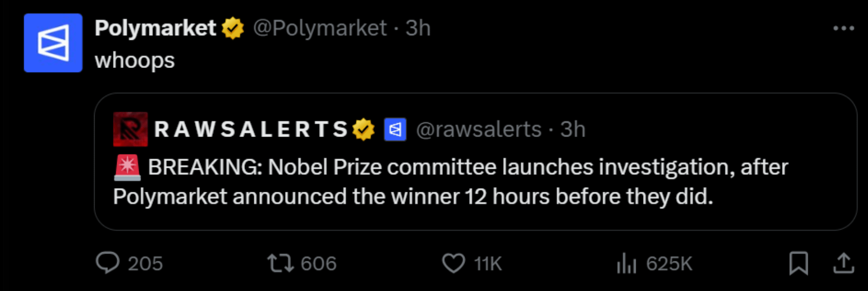Repost using the retweet arrows icon
The width and height of the screenshot is (868, 291).
[x=280, y=263]
